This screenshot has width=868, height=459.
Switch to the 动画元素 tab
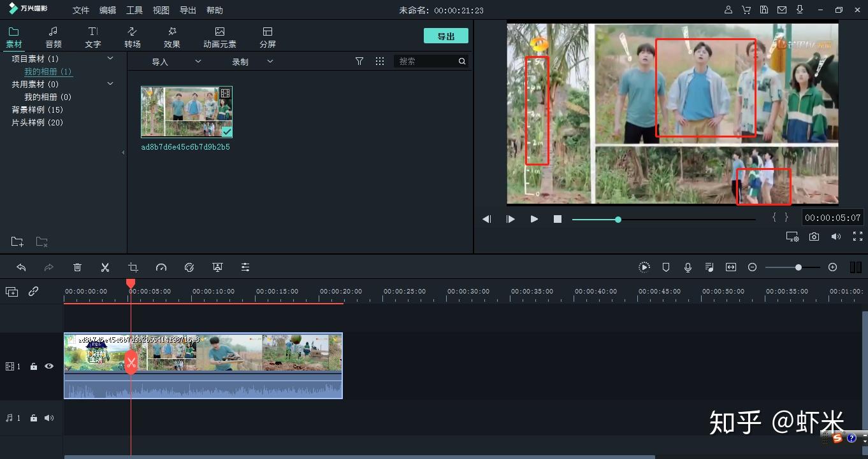pos(220,38)
